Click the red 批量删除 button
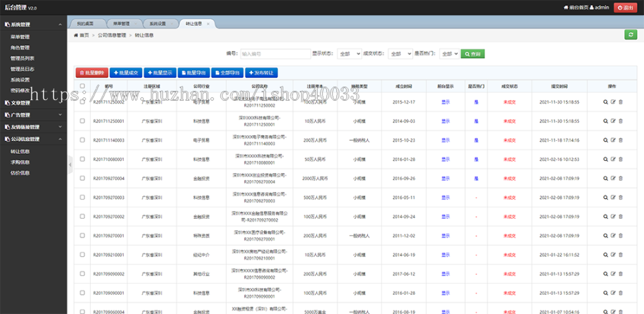Image resolution: width=644 pixels, height=314 pixels. [x=91, y=72]
